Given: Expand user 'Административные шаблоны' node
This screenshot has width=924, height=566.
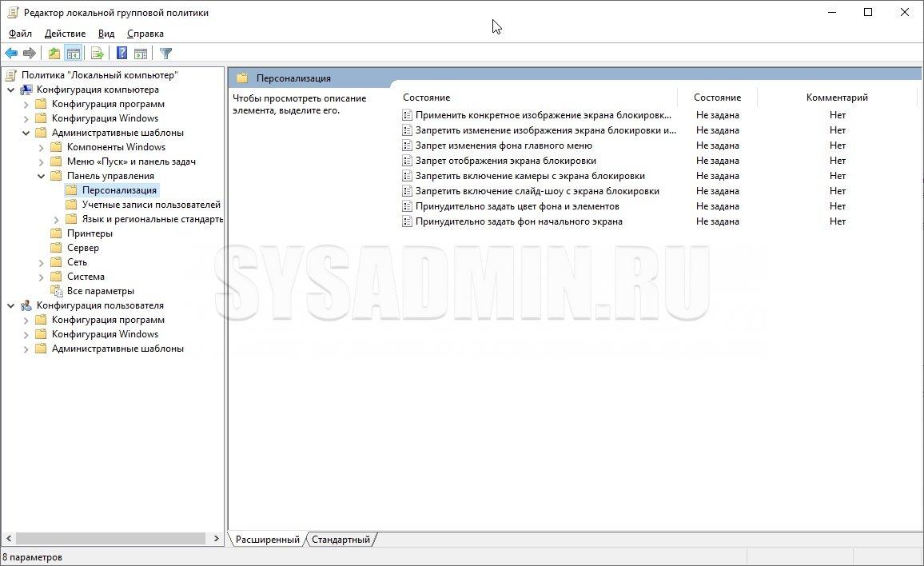Looking at the screenshot, I should 26,349.
